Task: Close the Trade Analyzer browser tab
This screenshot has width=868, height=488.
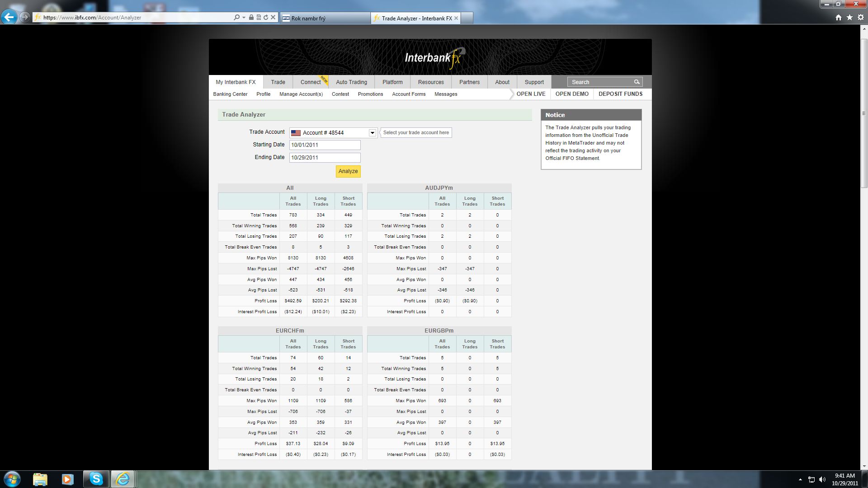Action: (456, 18)
